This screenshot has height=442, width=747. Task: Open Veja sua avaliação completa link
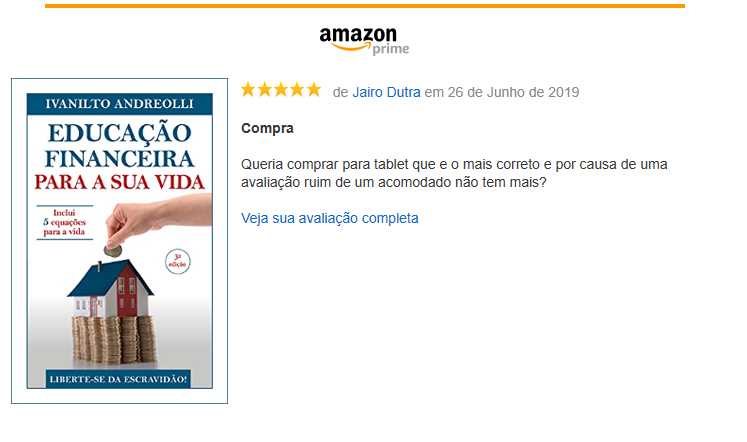click(x=330, y=218)
